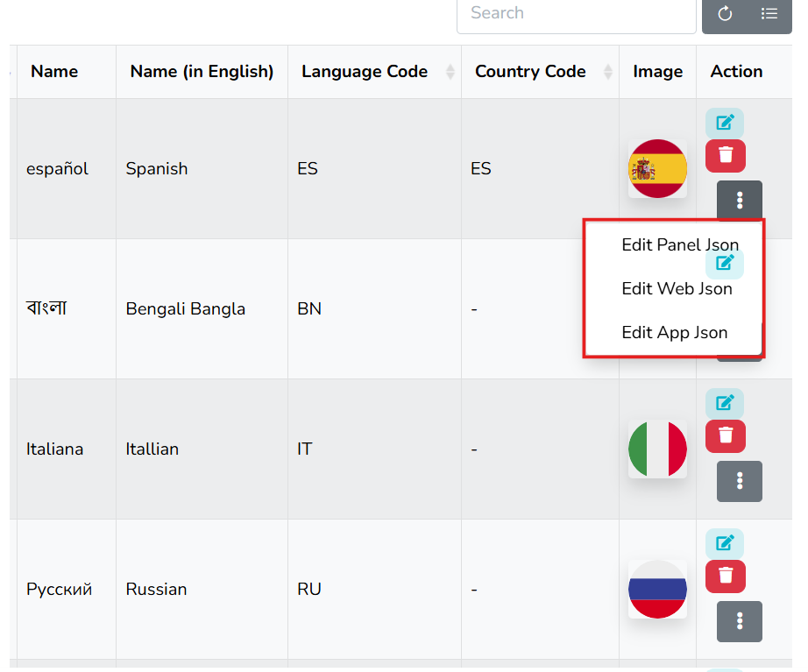Click the edit icon in the Spanish row
The width and height of the screenshot is (808, 672).
[x=725, y=123]
